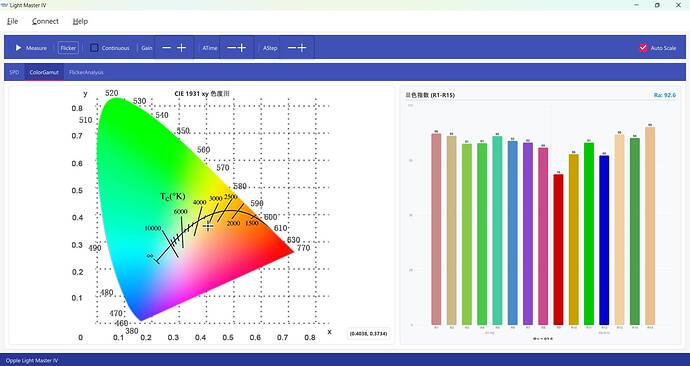
Task: Click the gold R10 bar
Action: coord(573,239)
